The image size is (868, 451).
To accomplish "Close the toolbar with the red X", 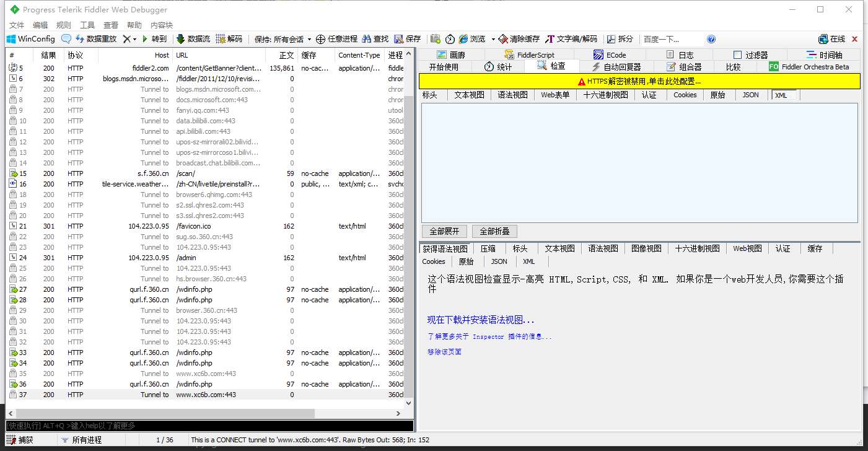I will pos(855,39).
